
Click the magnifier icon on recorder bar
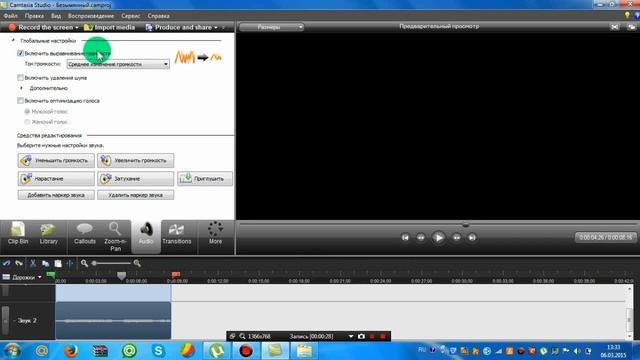pyautogui.click(x=242, y=336)
